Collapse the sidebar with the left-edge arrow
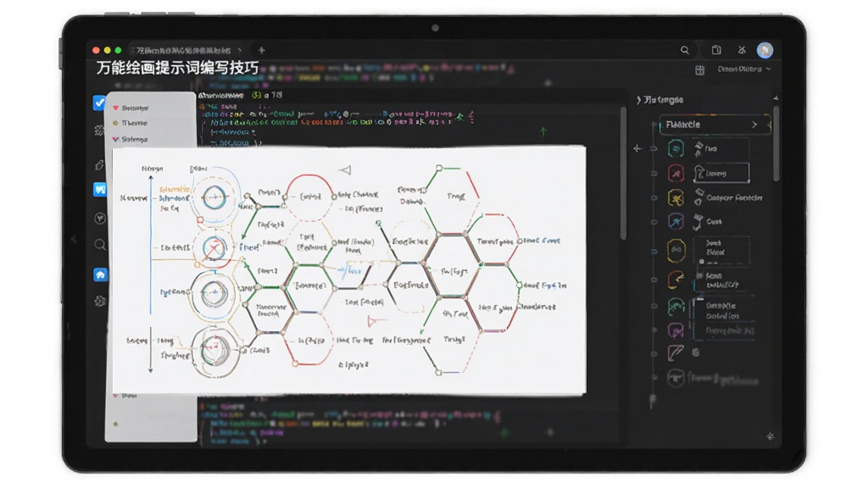The width and height of the screenshot is (868, 488). (x=75, y=240)
